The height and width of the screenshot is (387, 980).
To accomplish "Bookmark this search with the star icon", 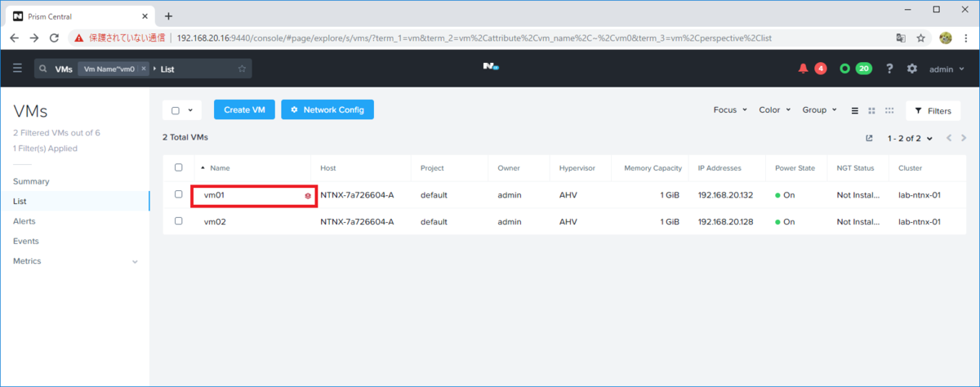I will click(242, 69).
